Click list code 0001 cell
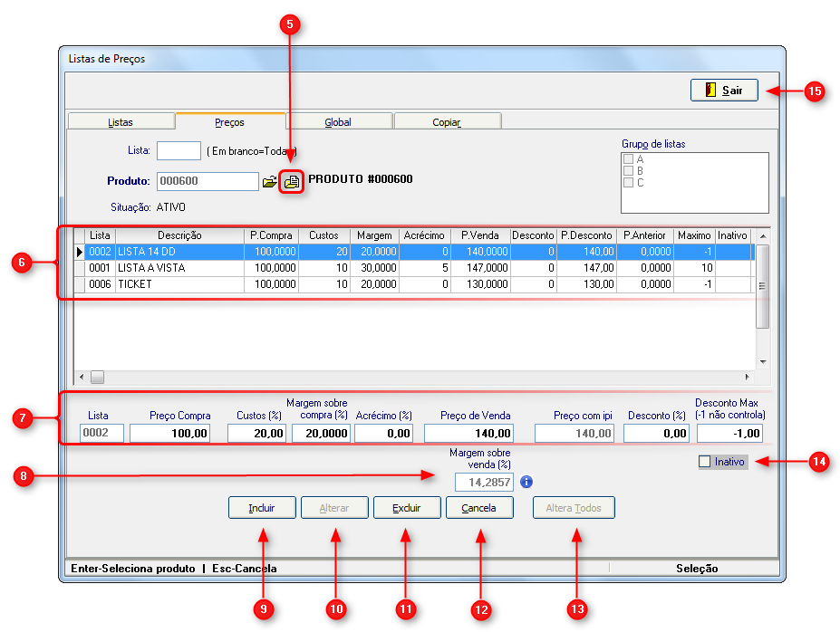 (x=100, y=268)
